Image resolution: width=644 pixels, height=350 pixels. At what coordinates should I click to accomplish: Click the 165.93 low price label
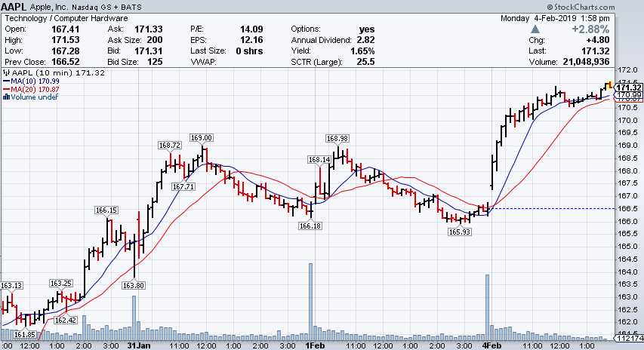460,230
